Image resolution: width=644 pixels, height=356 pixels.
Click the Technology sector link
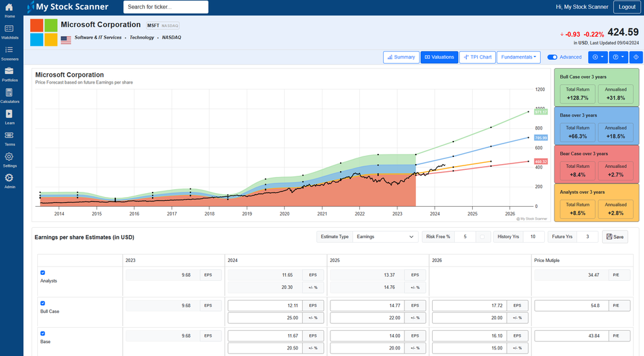142,37
